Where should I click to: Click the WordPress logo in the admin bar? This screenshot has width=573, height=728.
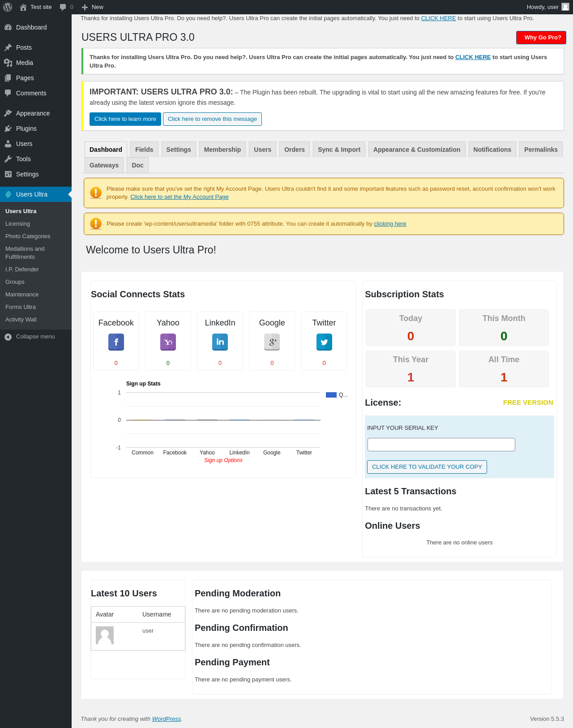[x=8, y=7]
